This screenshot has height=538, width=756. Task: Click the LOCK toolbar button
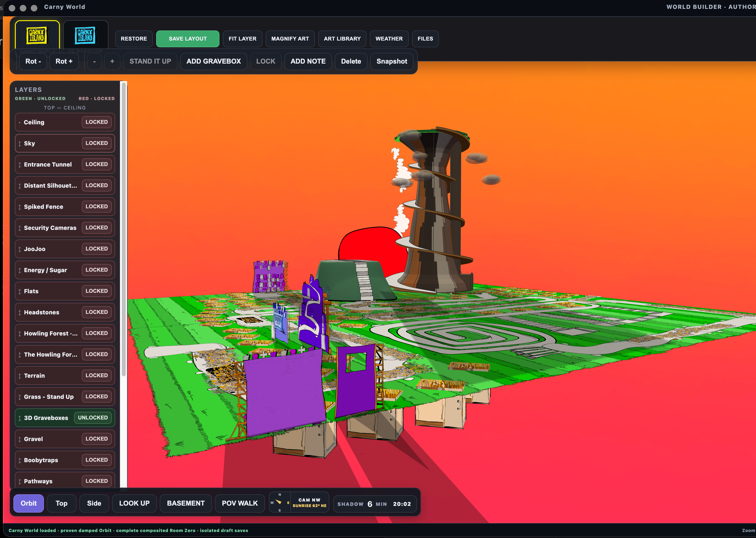coord(266,61)
